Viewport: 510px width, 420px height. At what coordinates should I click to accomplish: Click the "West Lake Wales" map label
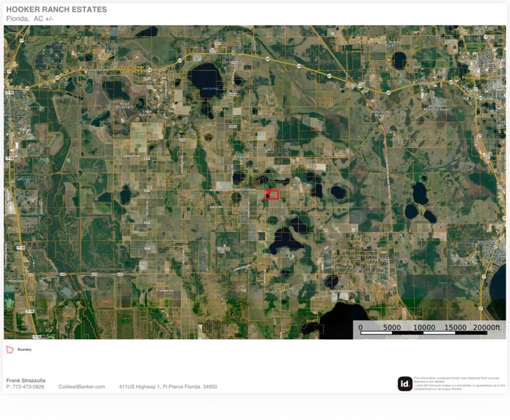point(381,114)
